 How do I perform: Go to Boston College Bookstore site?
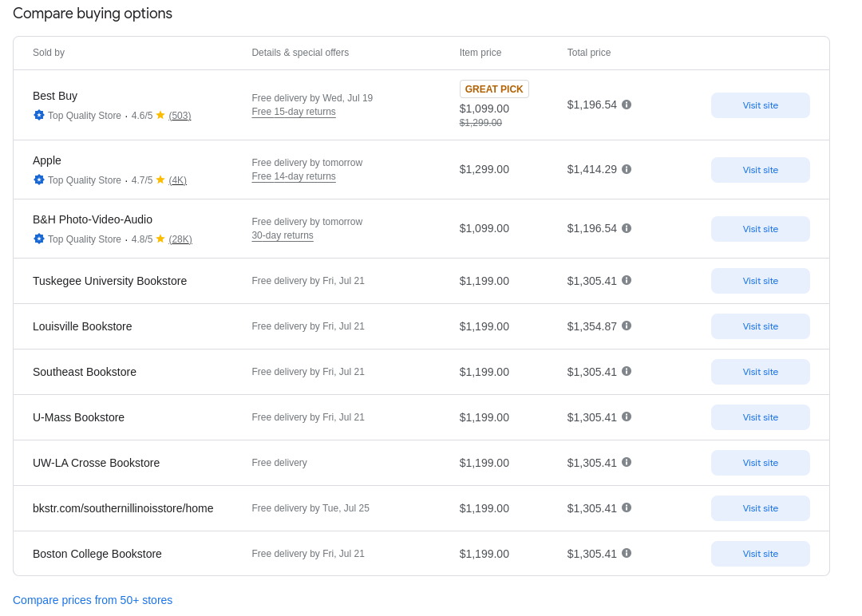pos(761,554)
